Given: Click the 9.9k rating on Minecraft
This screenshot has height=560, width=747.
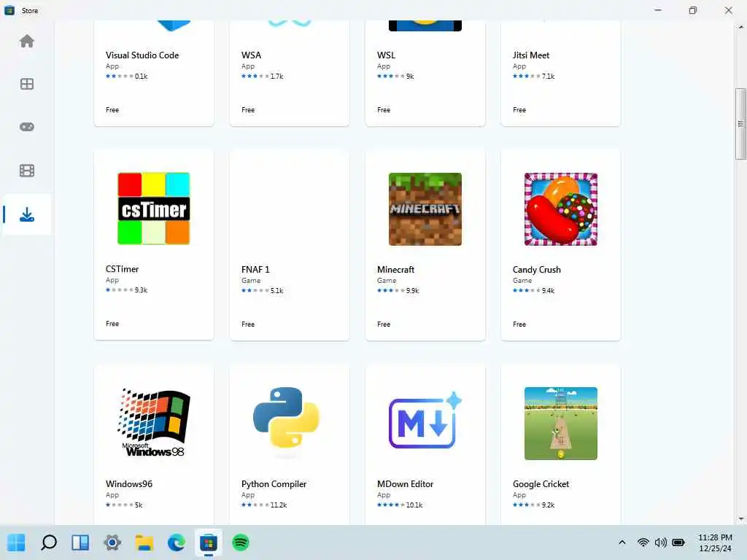Looking at the screenshot, I should pyautogui.click(x=413, y=290).
